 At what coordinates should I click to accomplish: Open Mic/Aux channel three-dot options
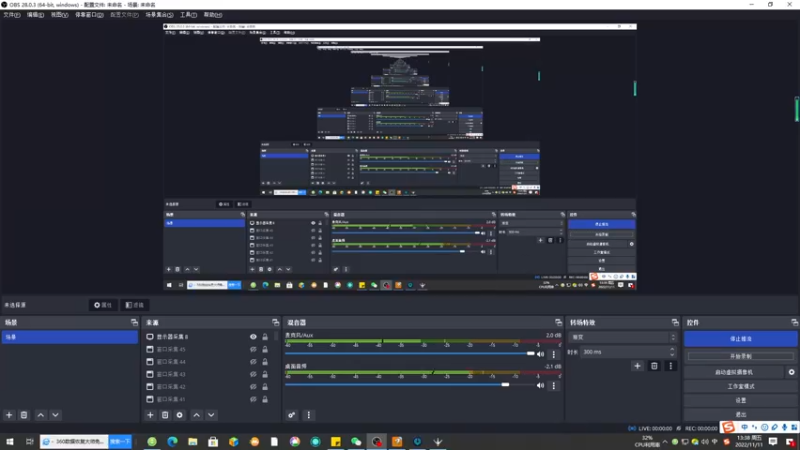[554, 354]
